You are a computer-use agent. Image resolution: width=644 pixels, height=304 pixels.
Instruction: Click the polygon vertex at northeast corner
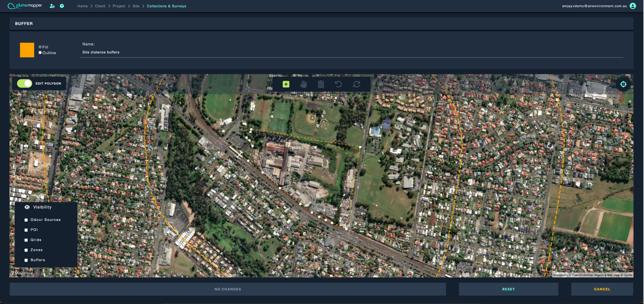click(x=360, y=147)
